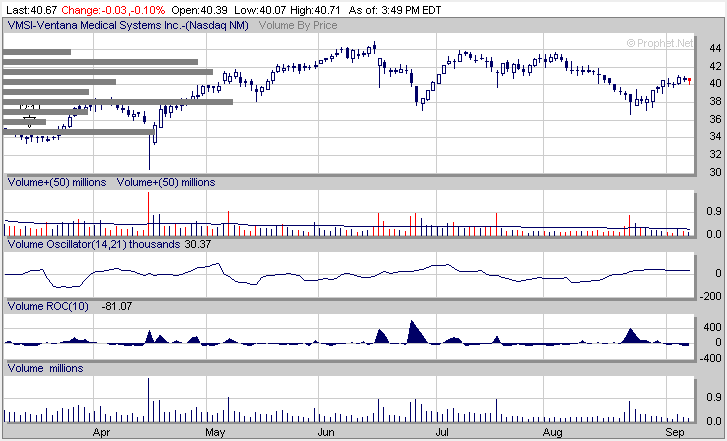727x441 pixels.
Task: Click the Jun label on date axis
Action: coord(326,432)
